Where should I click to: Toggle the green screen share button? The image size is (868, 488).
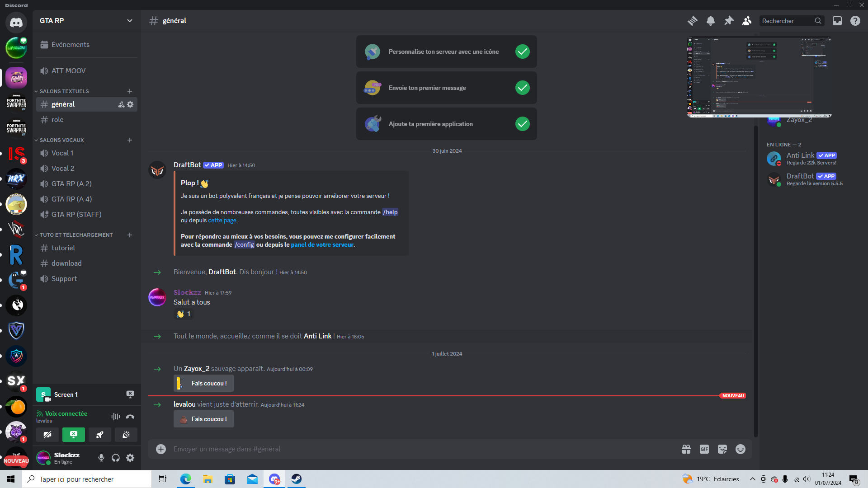pyautogui.click(x=74, y=435)
